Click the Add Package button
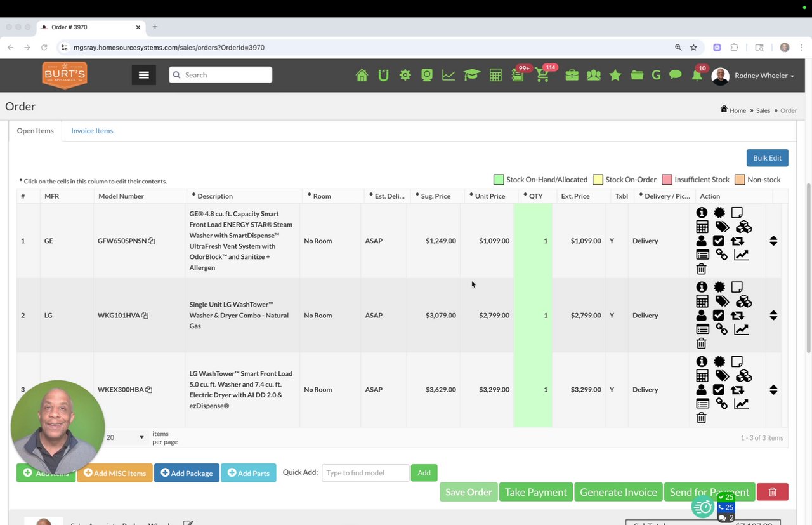Screen dimensions: 812x525 (x=187, y=473)
